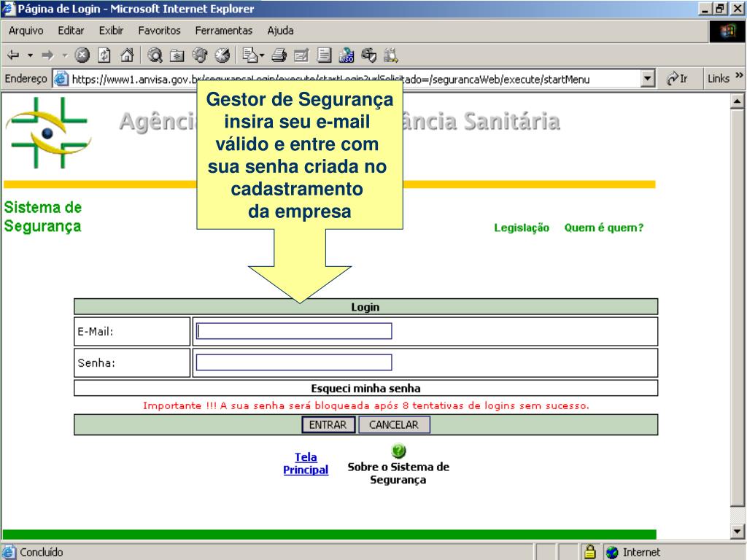Image resolution: width=747 pixels, height=560 pixels.
Task: Open the Forward history dropdown arrow
Action: 65,55
